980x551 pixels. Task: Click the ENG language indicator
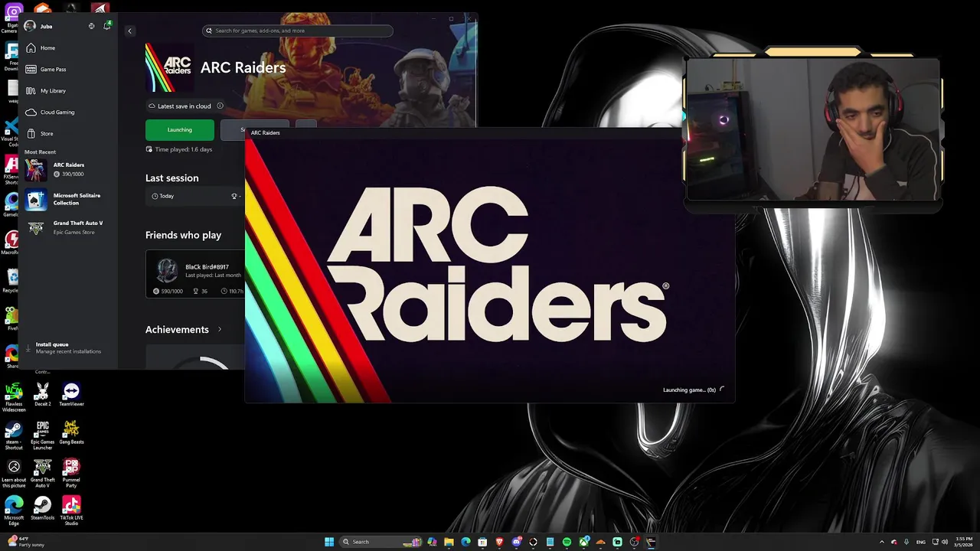point(921,542)
